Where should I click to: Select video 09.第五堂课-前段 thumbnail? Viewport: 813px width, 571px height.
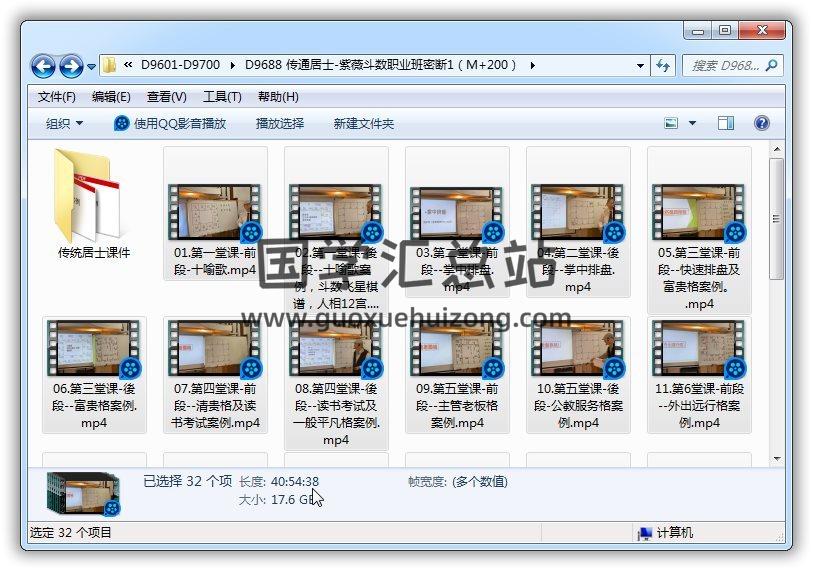(456, 349)
